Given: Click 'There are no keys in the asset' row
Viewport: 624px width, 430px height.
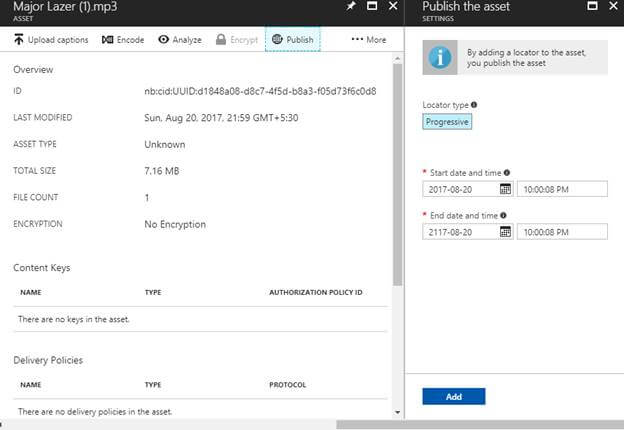Looking at the screenshot, I should pyautogui.click(x=200, y=319).
